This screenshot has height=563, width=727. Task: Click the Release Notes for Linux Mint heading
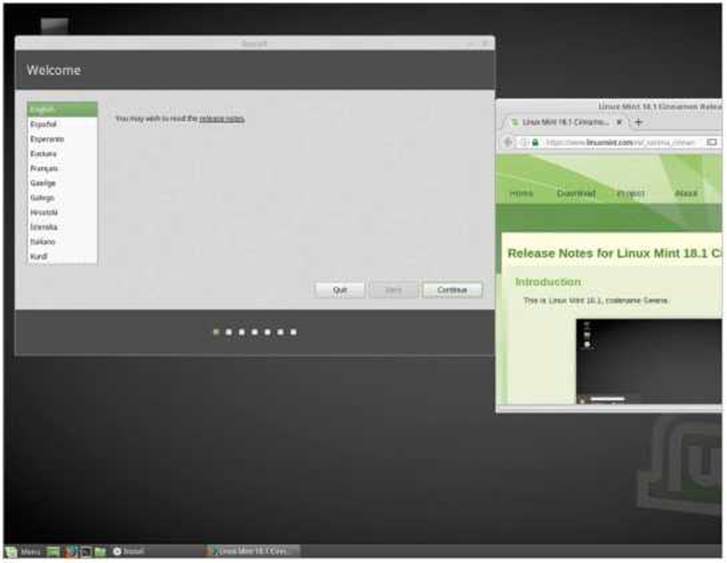(x=615, y=253)
